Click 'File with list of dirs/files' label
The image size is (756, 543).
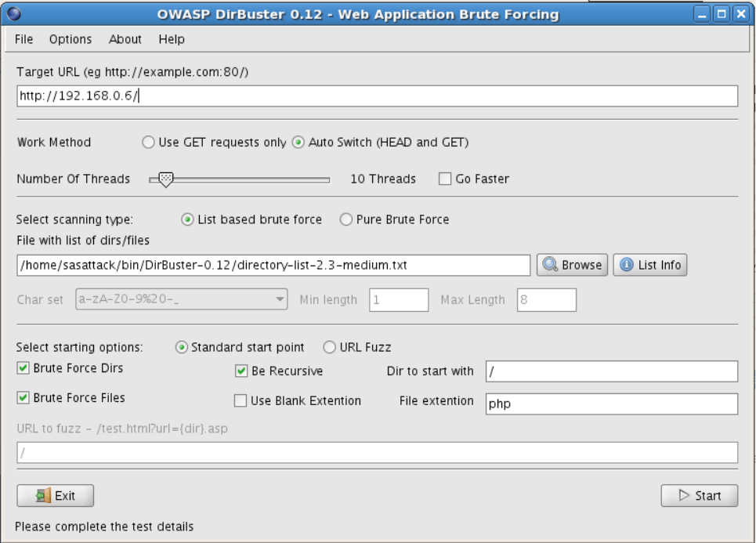[x=83, y=240]
